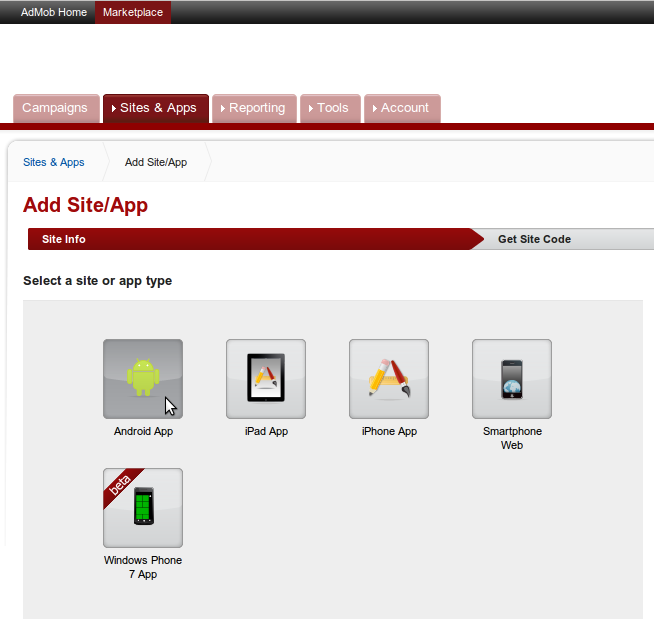Switch to the Marketplace tab
This screenshot has height=630, width=654.
click(x=133, y=12)
